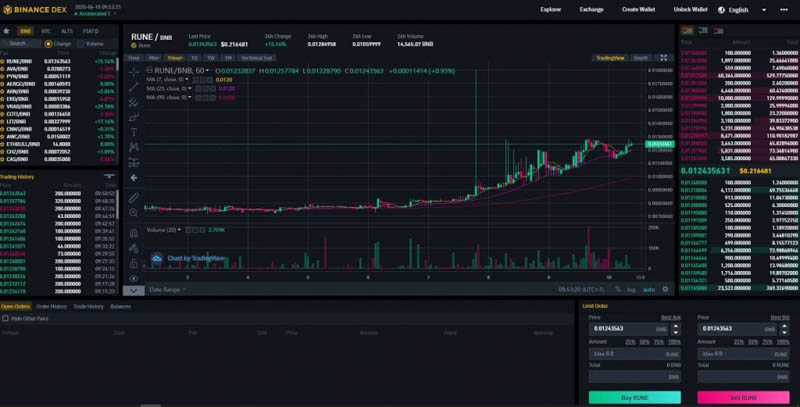Viewport: 800px width, 407px height.
Task: Select the zoom in tool on chart
Action: [134, 213]
